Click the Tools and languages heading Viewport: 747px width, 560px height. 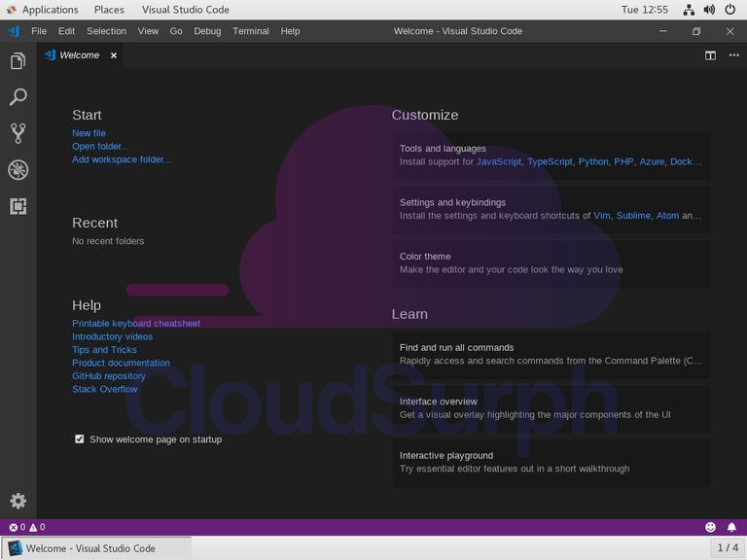pos(443,149)
